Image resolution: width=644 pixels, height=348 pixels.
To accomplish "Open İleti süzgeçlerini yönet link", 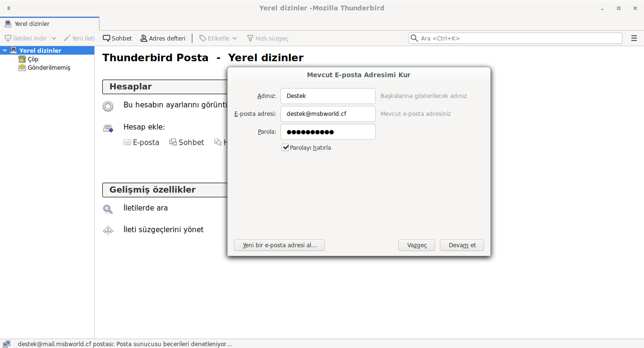I will point(164,229).
